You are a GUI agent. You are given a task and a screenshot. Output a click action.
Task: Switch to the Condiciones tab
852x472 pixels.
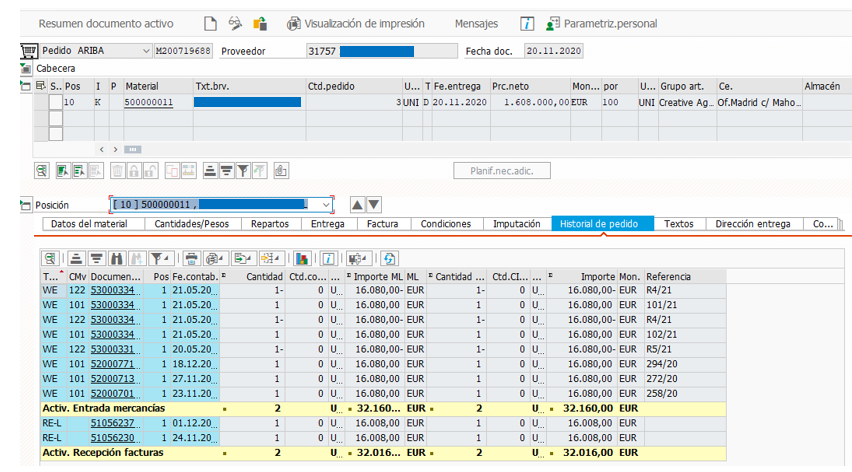tap(446, 224)
